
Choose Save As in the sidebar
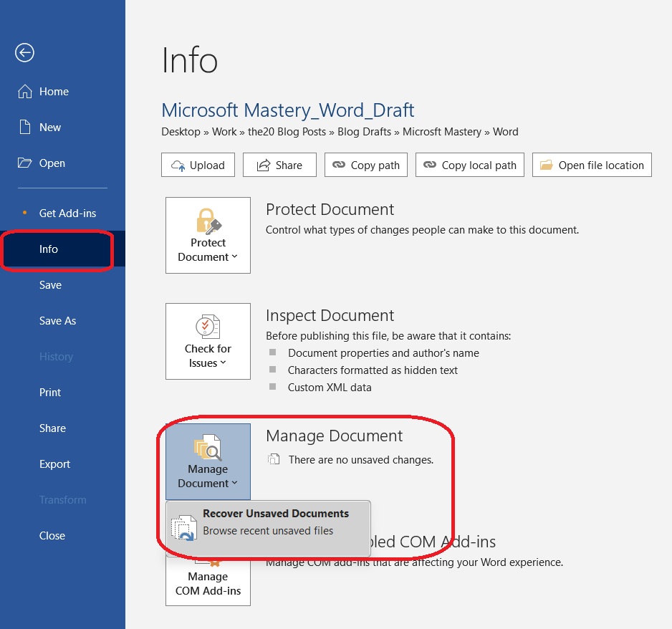pyautogui.click(x=62, y=320)
